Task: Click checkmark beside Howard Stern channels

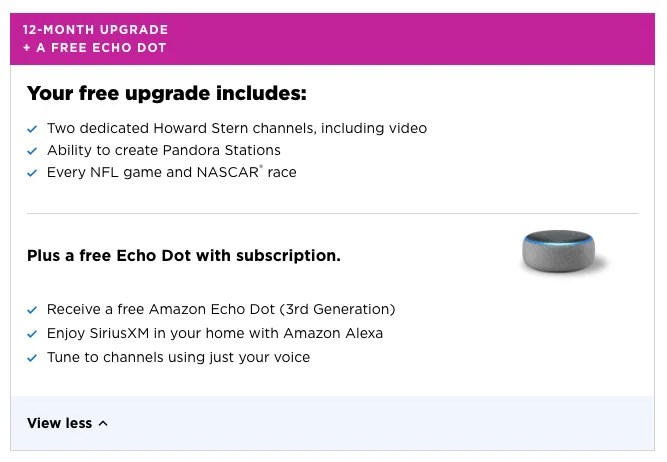Action: tap(33, 129)
